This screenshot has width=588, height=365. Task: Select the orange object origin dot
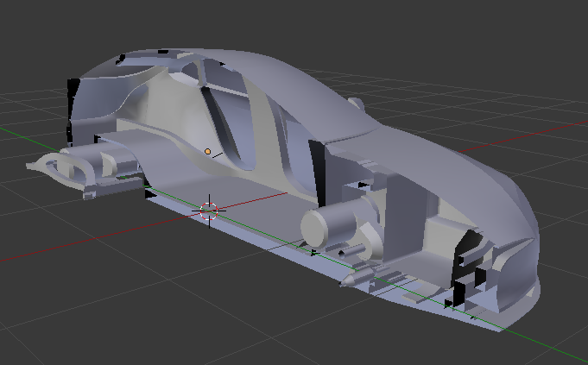point(207,151)
